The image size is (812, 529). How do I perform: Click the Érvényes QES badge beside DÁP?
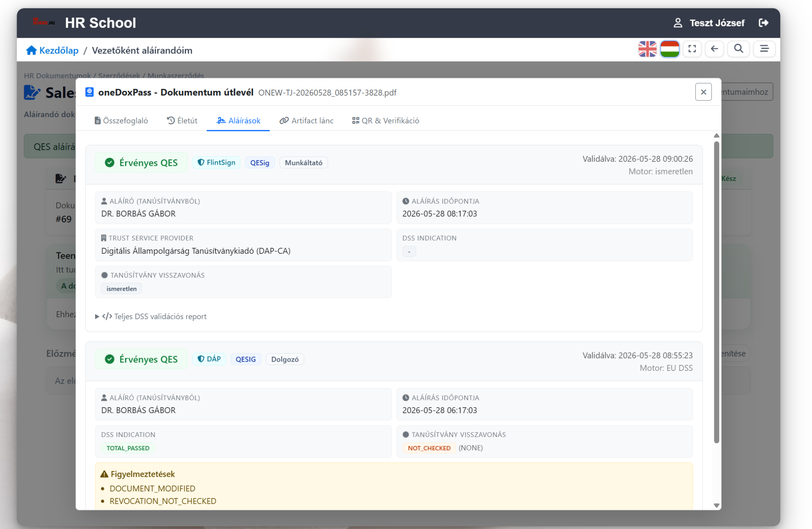pyautogui.click(x=141, y=359)
